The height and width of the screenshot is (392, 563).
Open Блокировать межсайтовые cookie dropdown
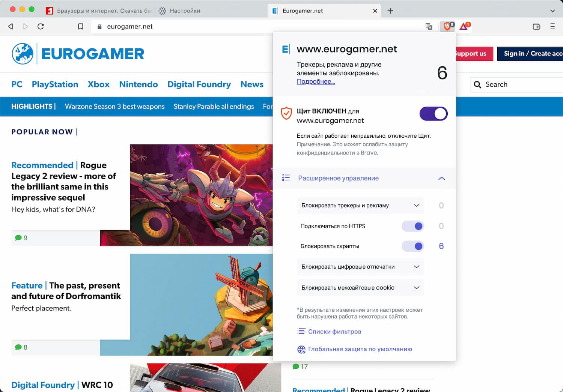[x=360, y=288]
